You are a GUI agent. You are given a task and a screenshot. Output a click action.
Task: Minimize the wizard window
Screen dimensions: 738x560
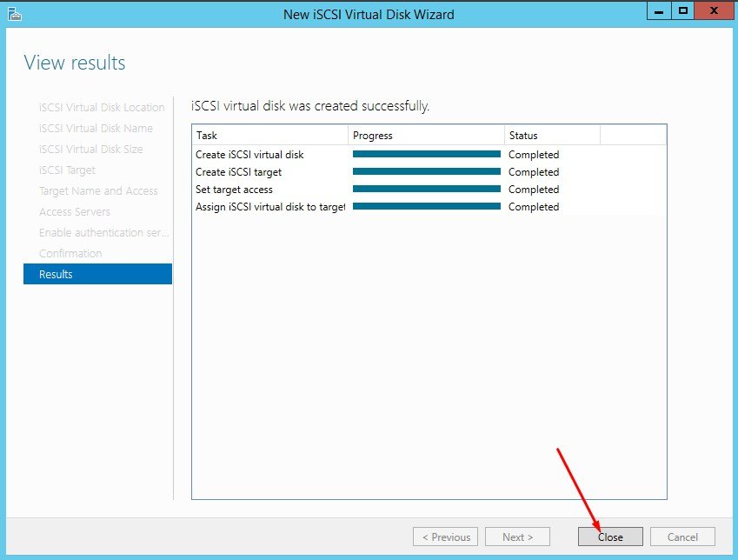[x=660, y=11]
